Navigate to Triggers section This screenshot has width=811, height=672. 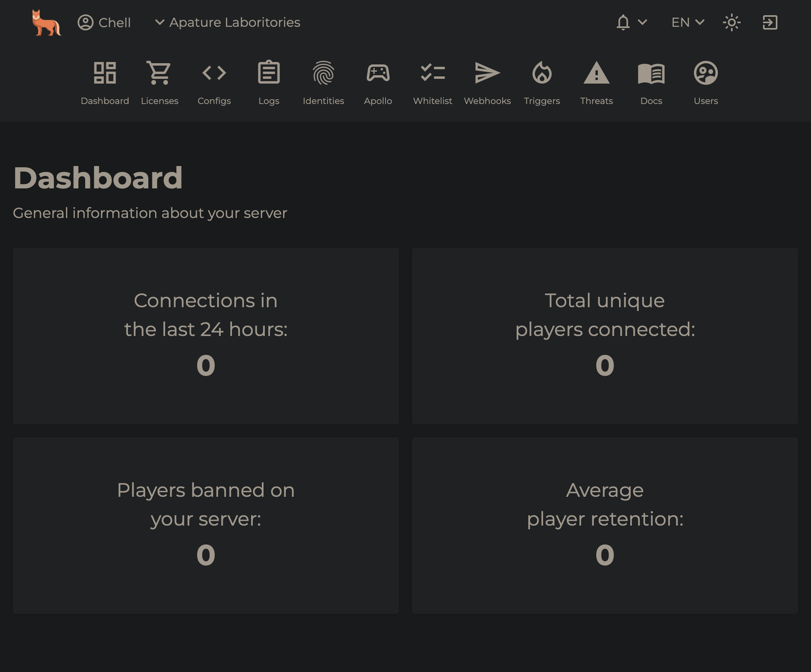pyautogui.click(x=541, y=81)
